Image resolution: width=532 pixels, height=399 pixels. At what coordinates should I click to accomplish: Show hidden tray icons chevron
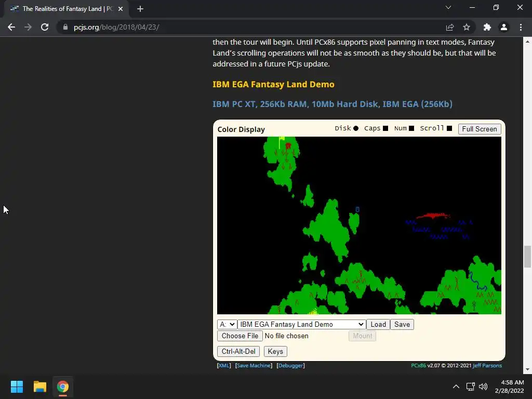pos(456,387)
